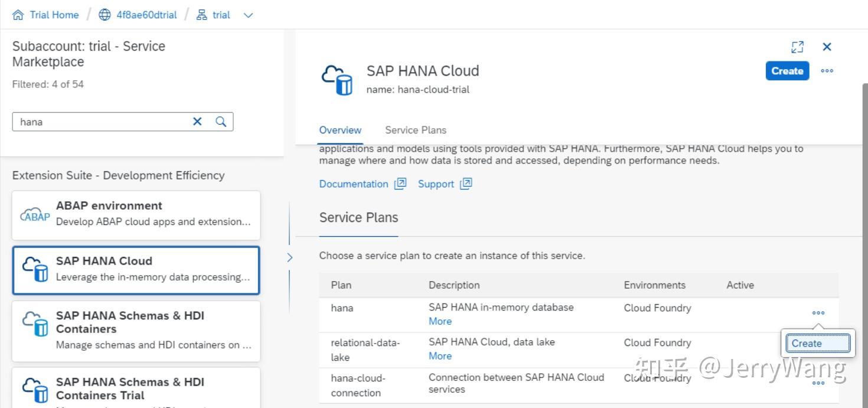Select the SAP HANA Cloud service icon
868x408 pixels.
[x=34, y=270]
